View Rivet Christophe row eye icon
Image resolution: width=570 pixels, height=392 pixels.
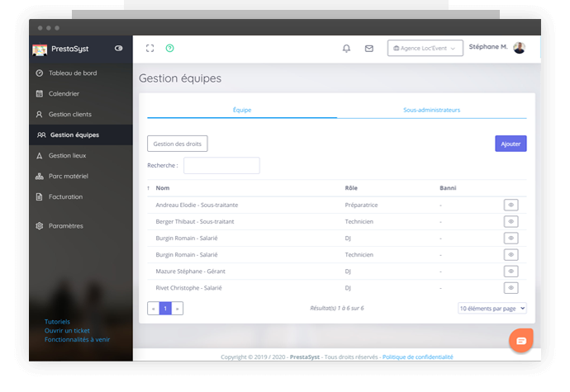click(x=511, y=288)
